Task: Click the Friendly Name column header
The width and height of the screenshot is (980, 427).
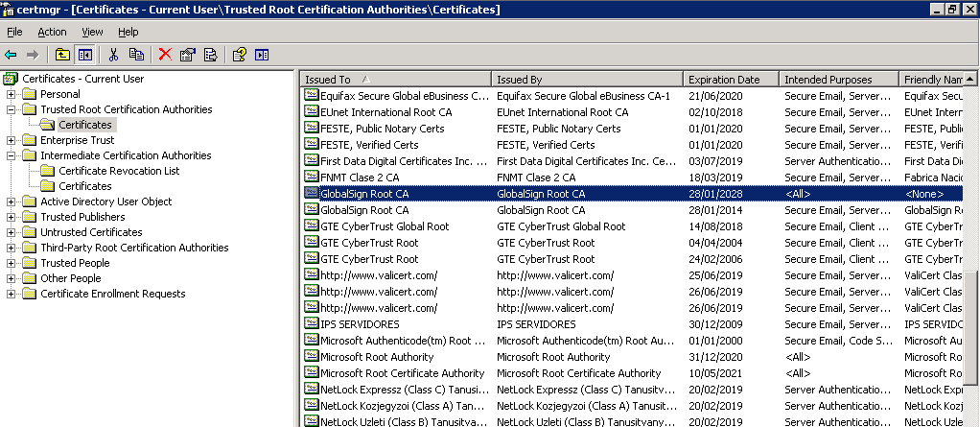Action: click(x=931, y=80)
